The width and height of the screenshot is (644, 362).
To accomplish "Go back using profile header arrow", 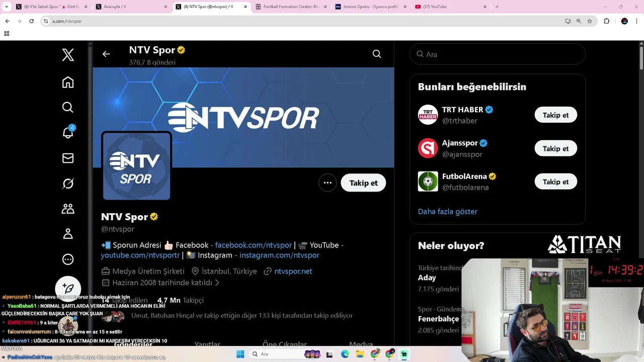I will (x=106, y=54).
